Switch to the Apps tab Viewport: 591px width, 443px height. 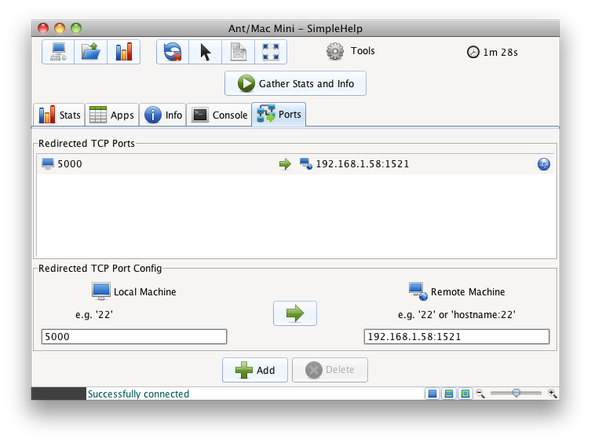point(112,115)
